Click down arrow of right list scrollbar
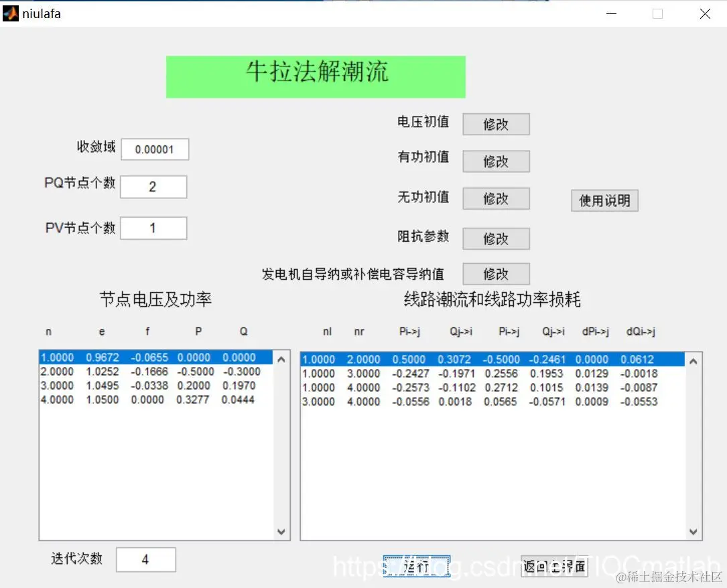This screenshot has width=727, height=588. tap(692, 532)
